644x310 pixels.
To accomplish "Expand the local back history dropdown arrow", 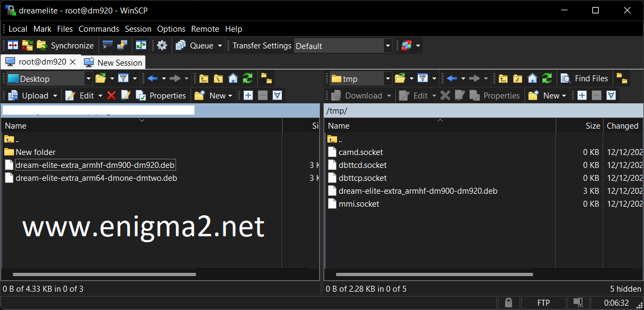I will pos(164,79).
